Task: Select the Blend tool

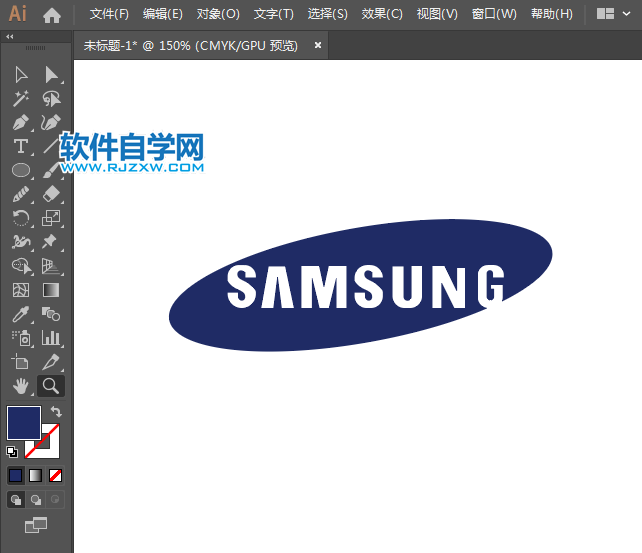Action: 51,314
